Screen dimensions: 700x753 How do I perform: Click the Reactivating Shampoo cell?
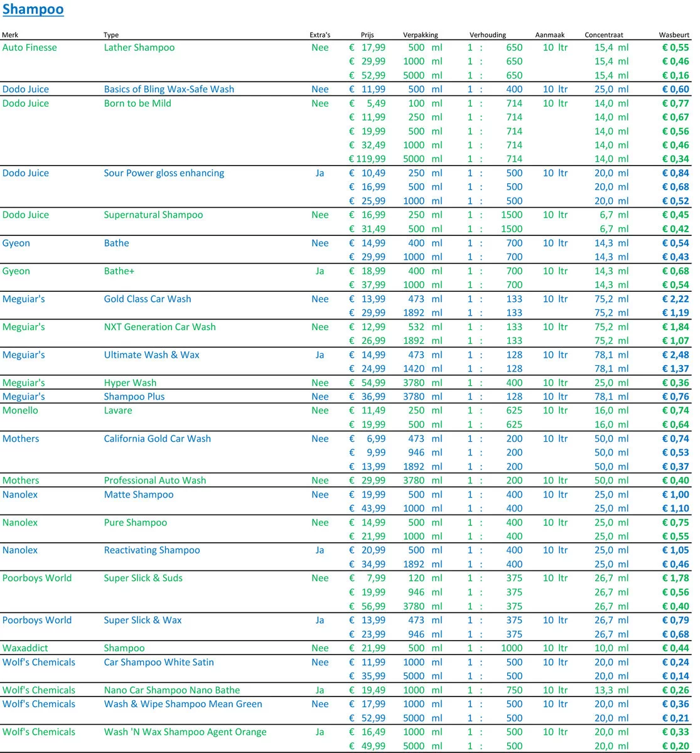click(152, 550)
